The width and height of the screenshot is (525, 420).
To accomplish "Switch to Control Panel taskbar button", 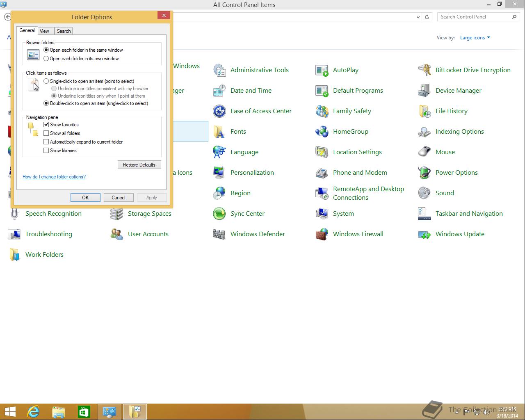I will [109, 411].
